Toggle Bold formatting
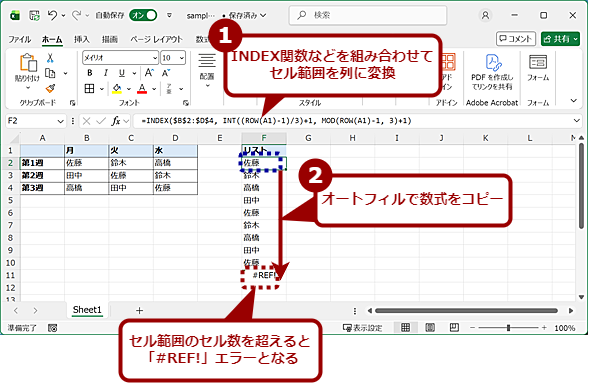Image resolution: width=589 pixels, height=383 pixels. (x=90, y=73)
